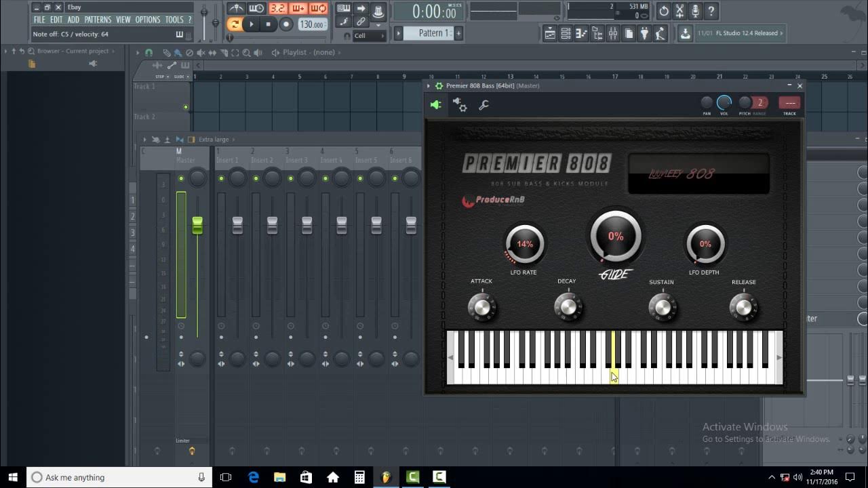Open the PATTERNS menu
The height and width of the screenshot is (488, 868).
(x=98, y=20)
